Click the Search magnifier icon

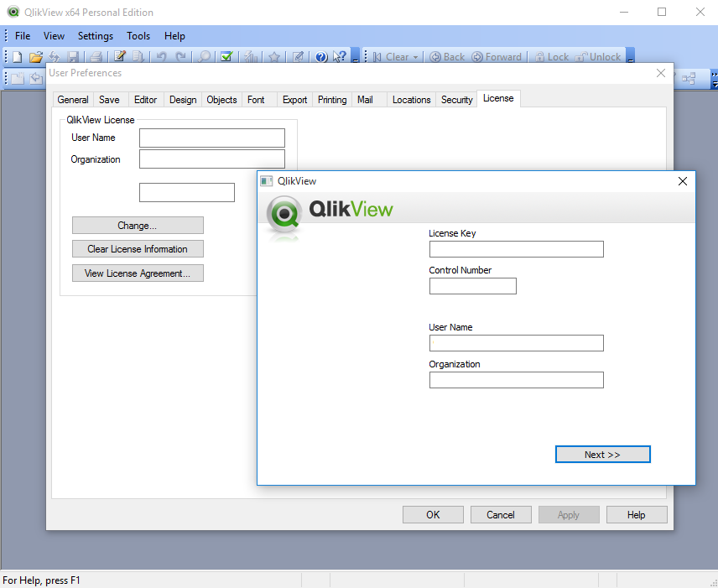tap(204, 57)
